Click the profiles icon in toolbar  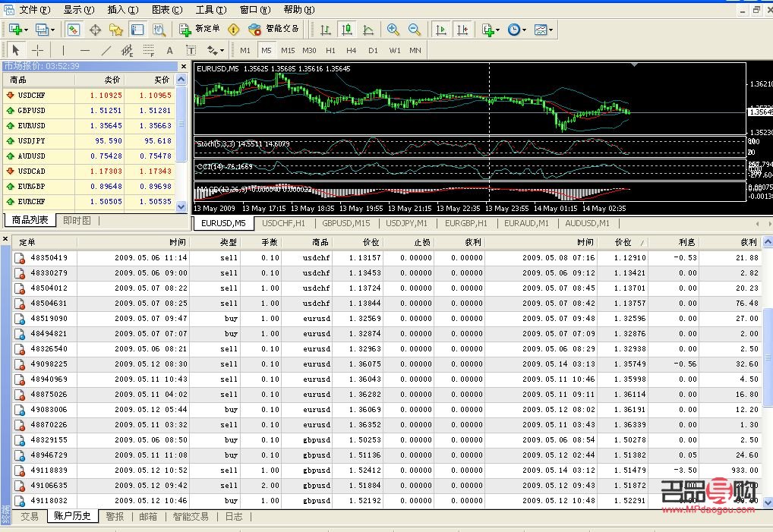click(42, 30)
